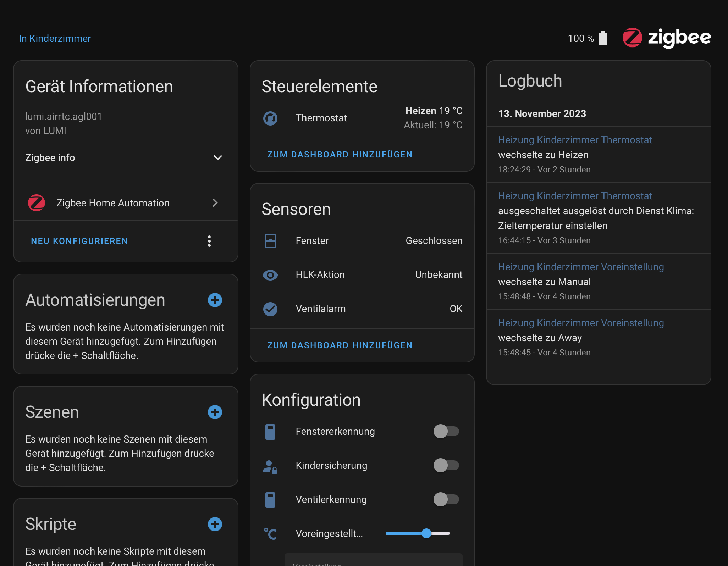Click NEU KONFIGURIEREN
The height and width of the screenshot is (566, 728).
point(79,241)
